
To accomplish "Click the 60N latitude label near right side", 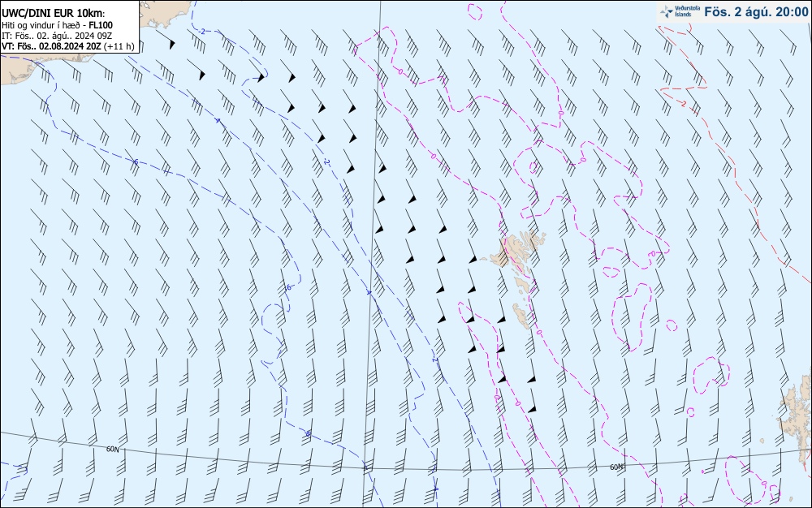I will tap(616, 467).
